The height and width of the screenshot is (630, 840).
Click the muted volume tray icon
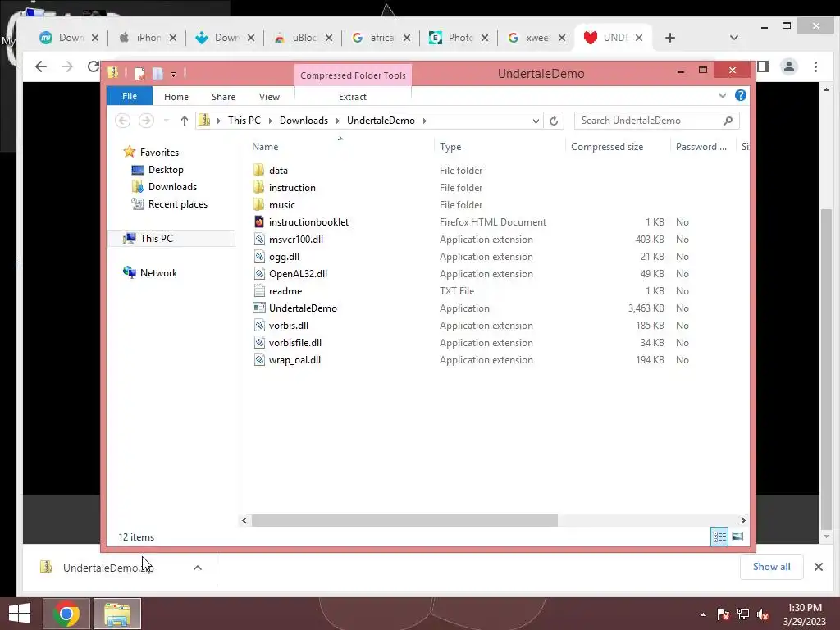pyautogui.click(x=762, y=614)
